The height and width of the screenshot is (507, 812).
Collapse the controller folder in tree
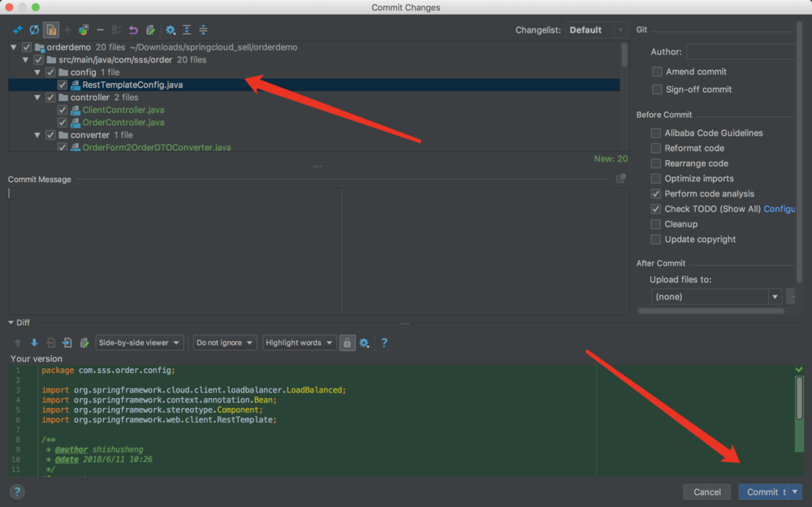tap(37, 97)
